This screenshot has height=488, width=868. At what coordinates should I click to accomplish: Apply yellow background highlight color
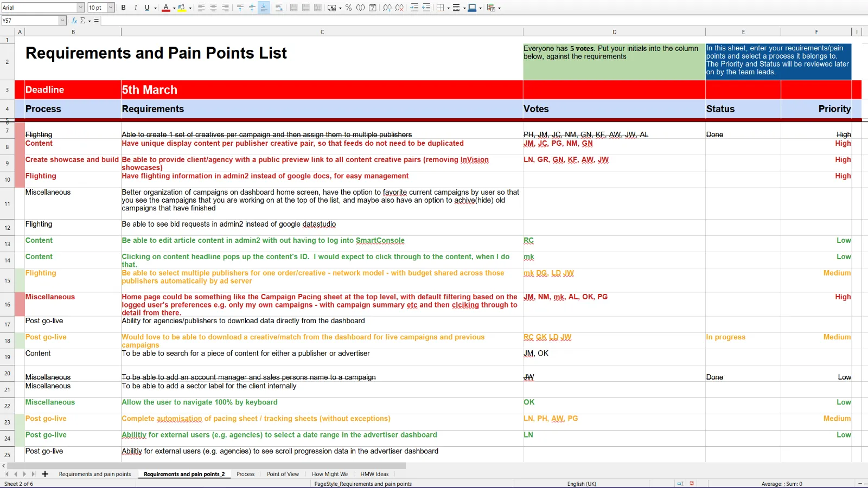pos(182,8)
